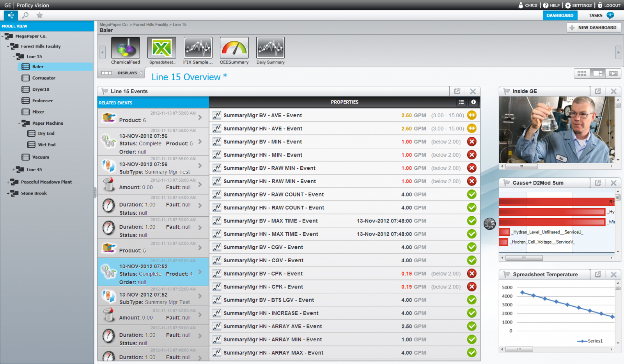Click the horizontal scrollbar in Cause+ D2Mod Sum panel
The width and height of the screenshot is (624, 364).
click(x=524, y=258)
